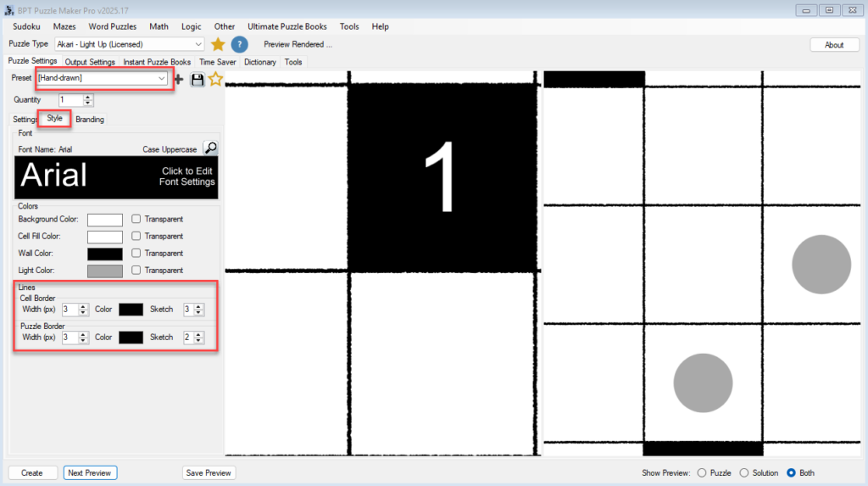Click the Arial font settings banner
868x486 pixels.
[x=117, y=176]
